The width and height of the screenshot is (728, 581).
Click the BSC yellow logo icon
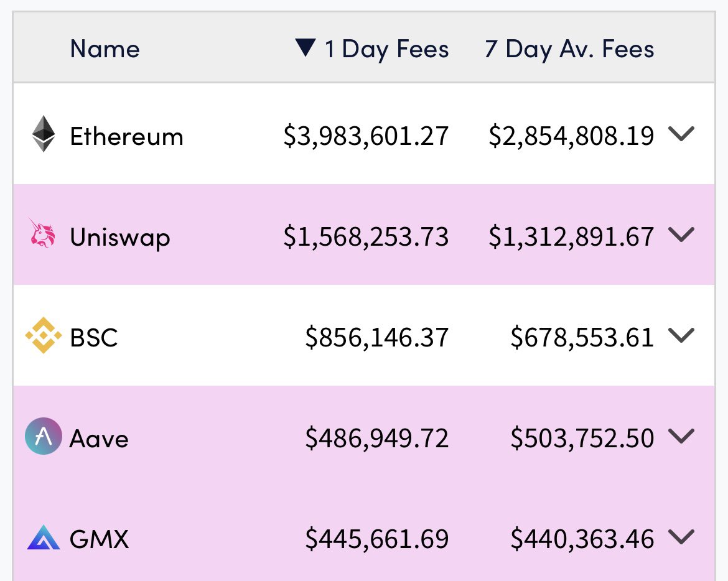click(x=43, y=335)
